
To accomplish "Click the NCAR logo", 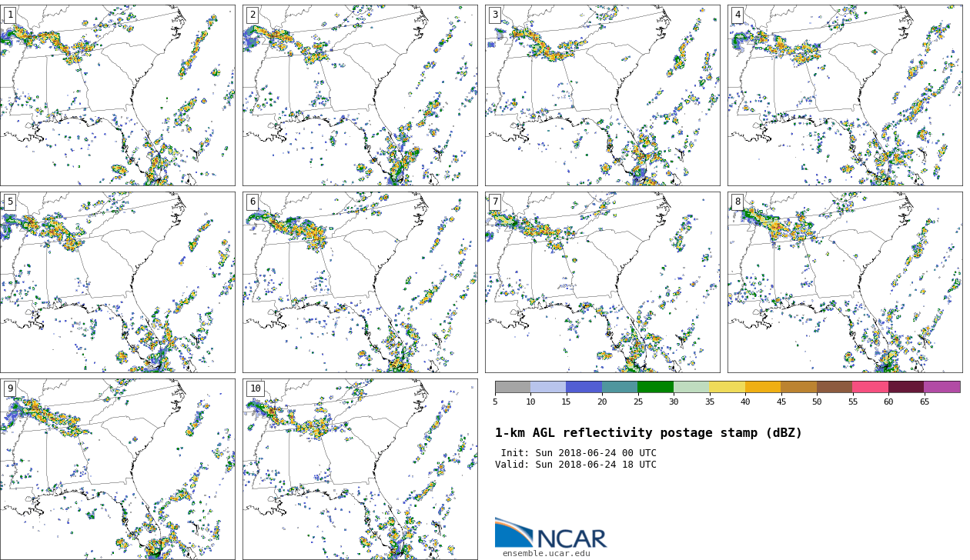I will click(550, 534).
